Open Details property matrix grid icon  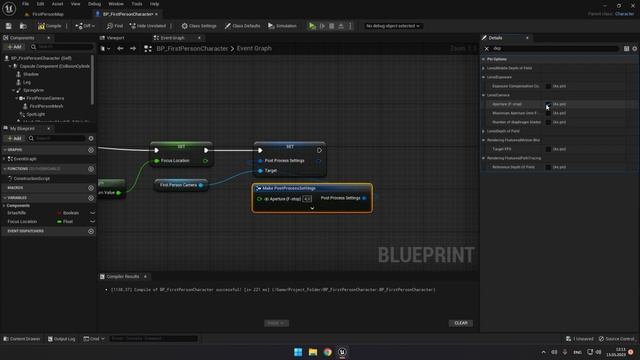tap(627, 49)
